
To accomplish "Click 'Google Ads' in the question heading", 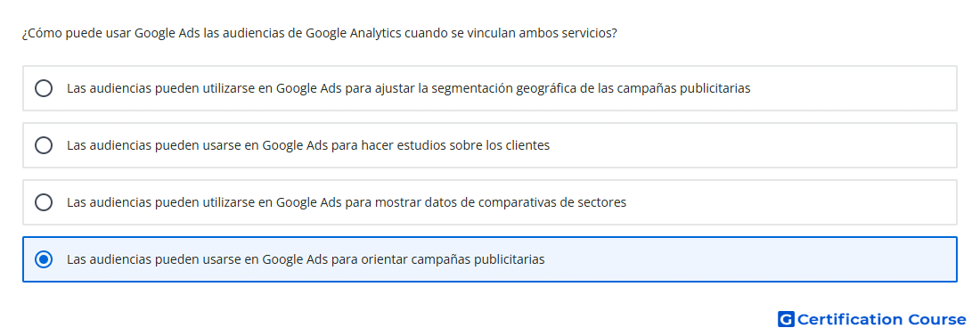I will point(167,33).
